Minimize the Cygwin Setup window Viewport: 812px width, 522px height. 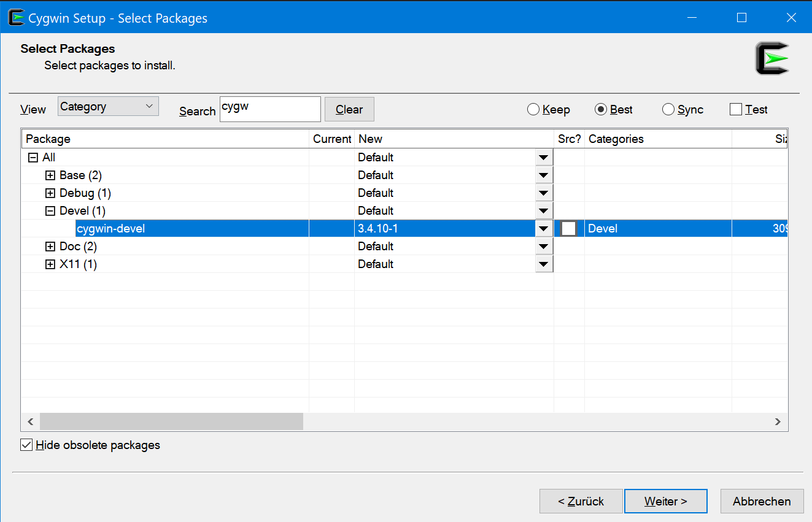pyautogui.click(x=692, y=18)
